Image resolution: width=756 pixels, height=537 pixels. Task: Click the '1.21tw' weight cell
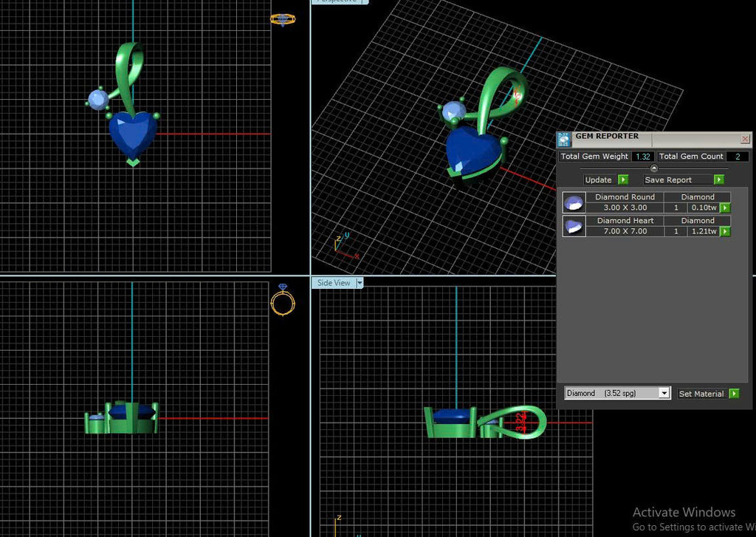tap(704, 231)
